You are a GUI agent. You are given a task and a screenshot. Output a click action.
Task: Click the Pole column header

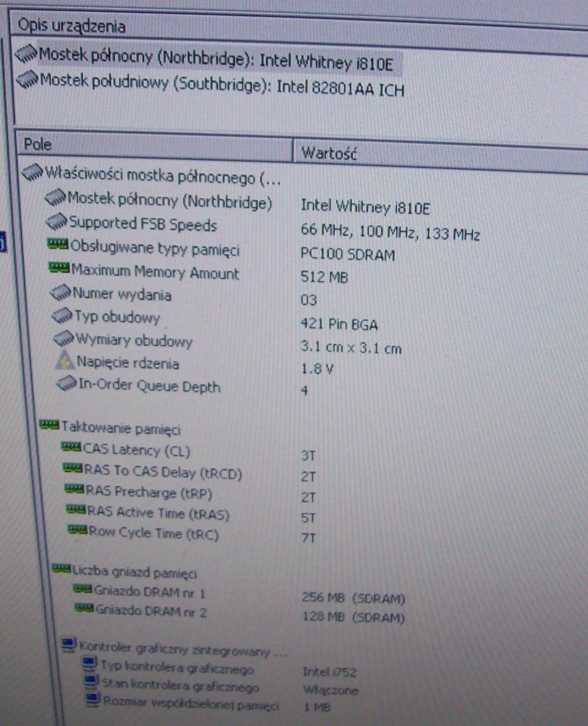[155, 145]
